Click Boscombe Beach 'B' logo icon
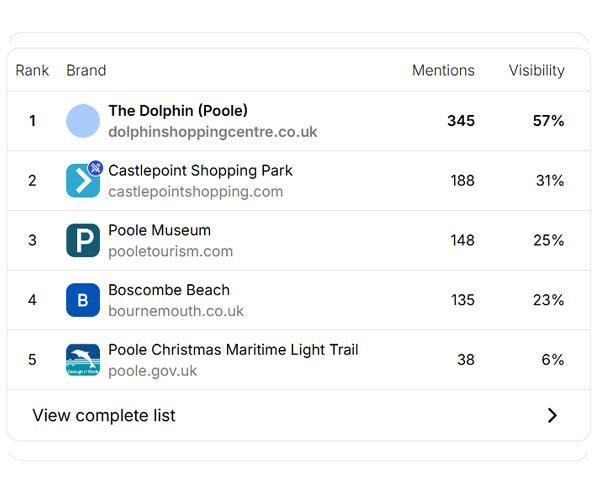 pyautogui.click(x=83, y=300)
